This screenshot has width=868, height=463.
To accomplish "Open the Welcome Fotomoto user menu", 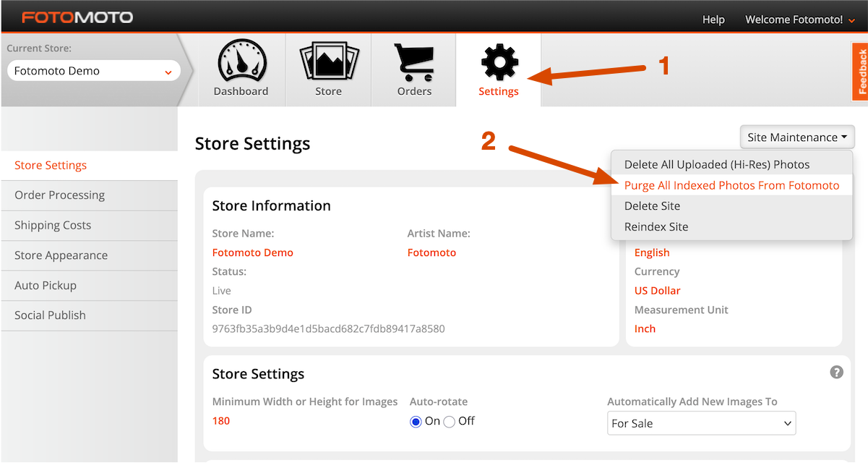I will pyautogui.click(x=799, y=20).
